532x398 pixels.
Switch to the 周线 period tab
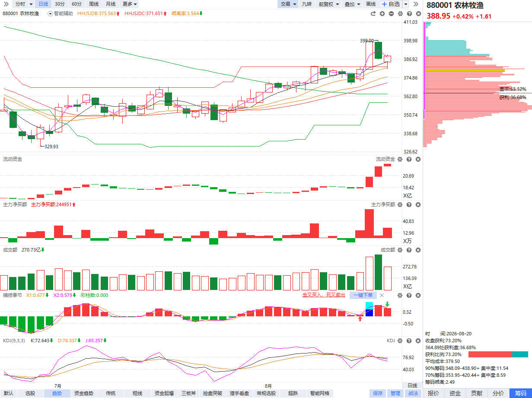pos(94,4)
